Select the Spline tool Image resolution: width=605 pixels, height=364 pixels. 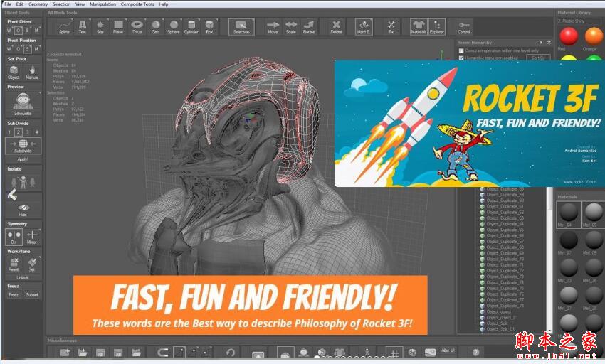[x=64, y=27]
